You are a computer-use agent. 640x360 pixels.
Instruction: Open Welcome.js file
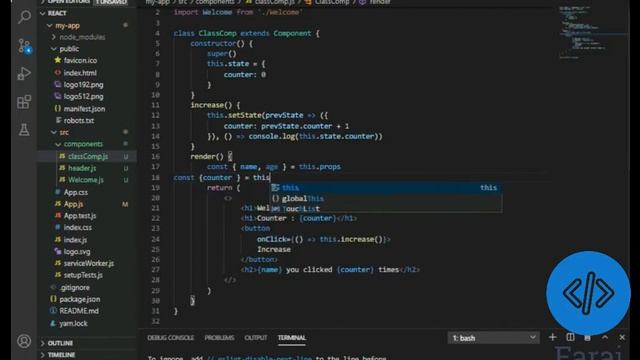(86, 180)
